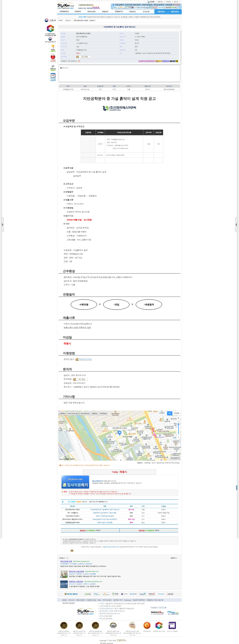Expand the FAMILY SITE arrow

click(166, 607)
